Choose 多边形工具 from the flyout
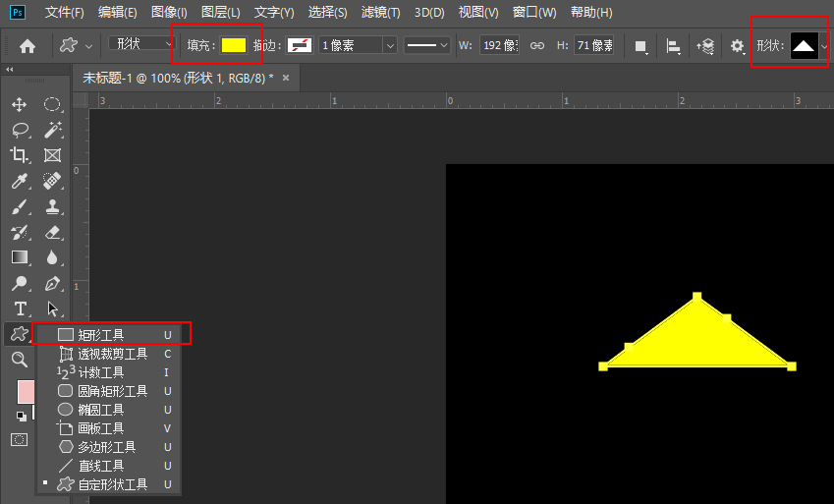Image resolution: width=834 pixels, height=504 pixels. tap(108, 446)
